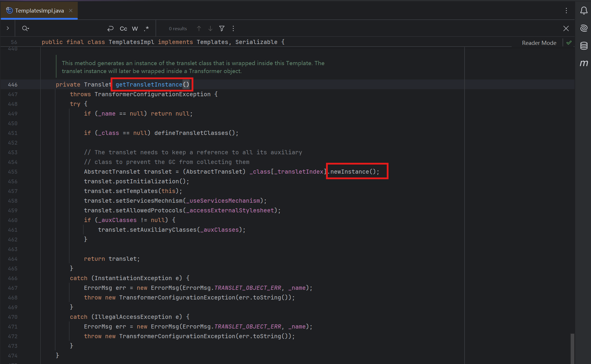Click setAuxiliaryClasses call on line 461

coord(163,230)
